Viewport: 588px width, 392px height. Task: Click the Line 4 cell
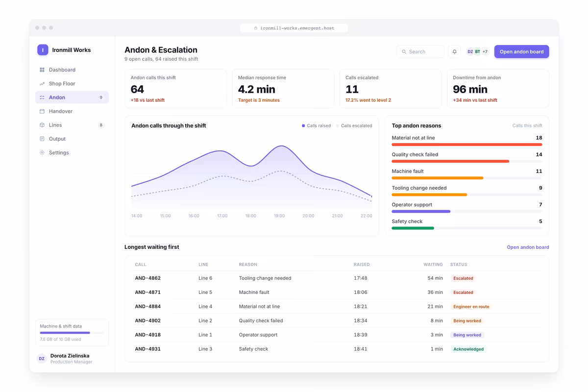pos(205,307)
